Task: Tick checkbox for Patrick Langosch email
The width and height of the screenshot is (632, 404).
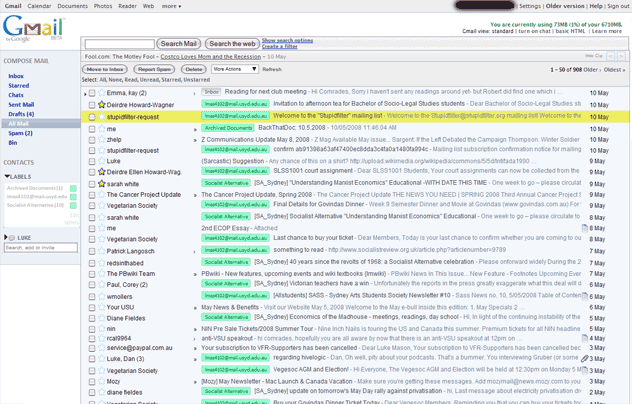Action: [x=92, y=251]
